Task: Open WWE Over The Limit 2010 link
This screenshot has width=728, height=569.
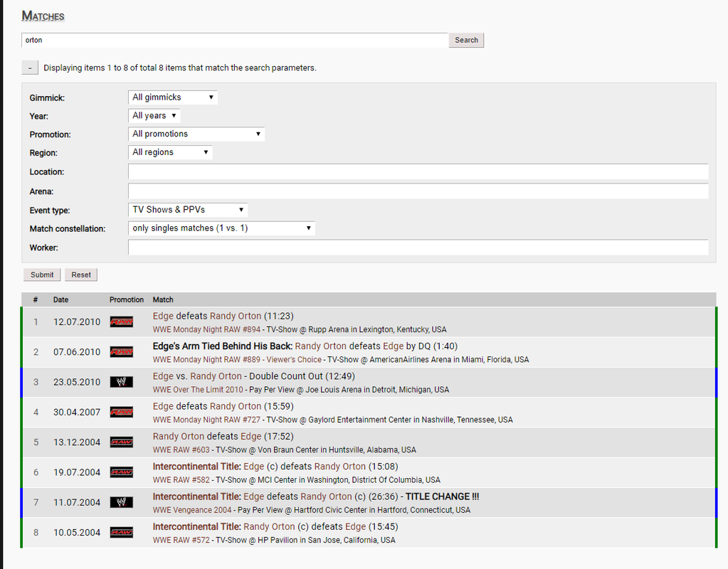Action: click(x=198, y=390)
